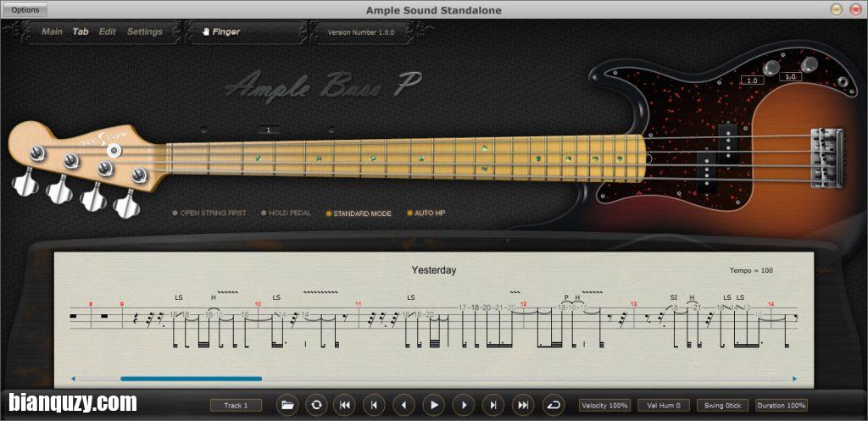The width and height of the screenshot is (868, 421).
Task: Minimize the Ample Sound Standalone window
Action: pyautogui.click(x=837, y=9)
